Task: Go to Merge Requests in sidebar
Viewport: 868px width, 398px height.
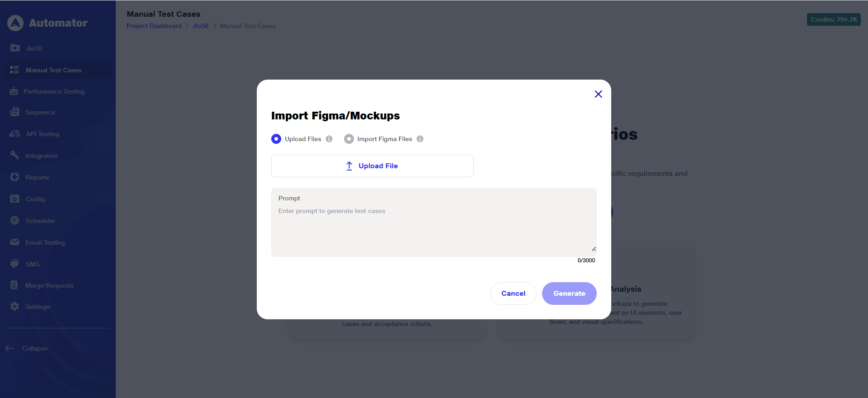Action: click(49, 285)
